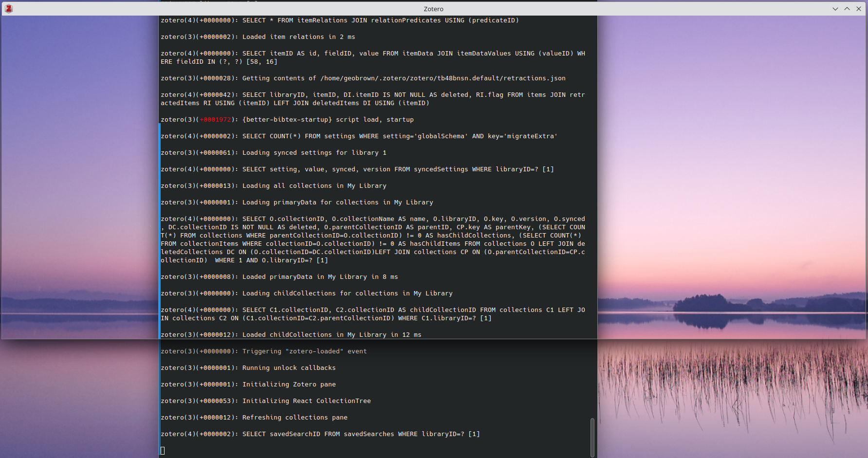Click "SELECT O.collectionID, O.collectionName" query

click(373, 239)
